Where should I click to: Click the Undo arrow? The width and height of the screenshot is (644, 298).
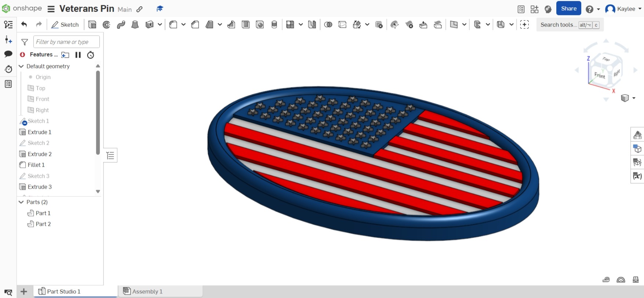pos(24,25)
